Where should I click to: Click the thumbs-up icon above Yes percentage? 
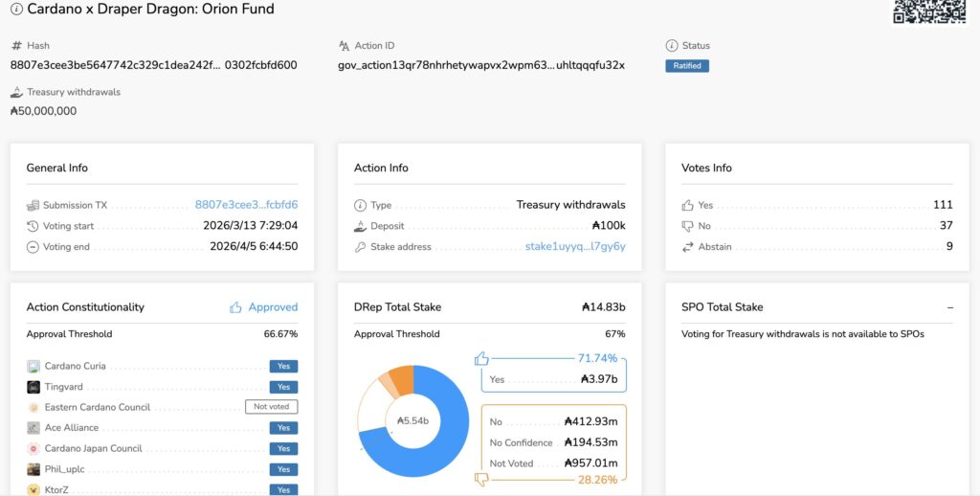click(481, 358)
